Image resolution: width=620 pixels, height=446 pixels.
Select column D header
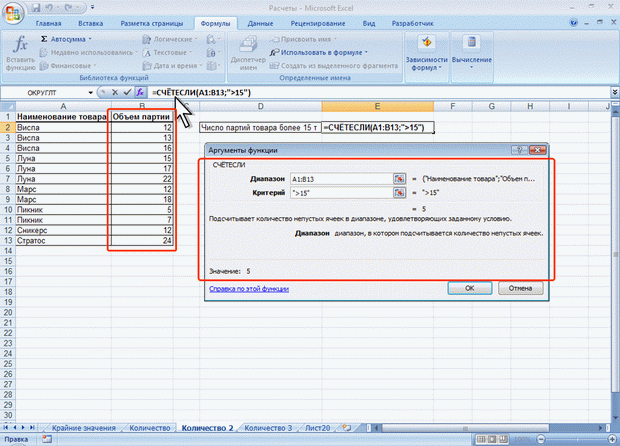coord(261,106)
